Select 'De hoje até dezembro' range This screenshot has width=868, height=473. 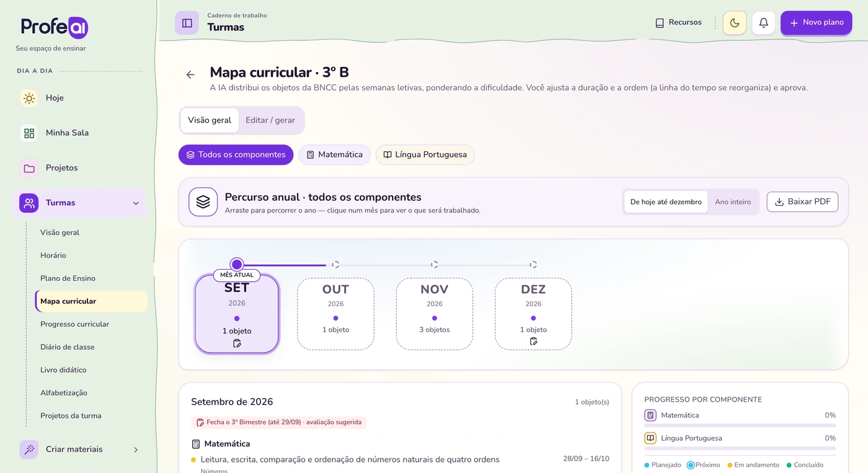coord(666,202)
